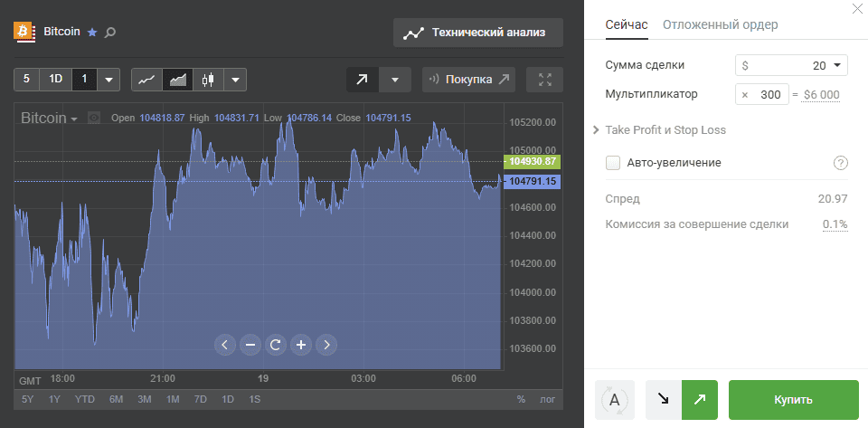Switch to the Сейчас tab
The height and width of the screenshot is (428, 868).
pos(627,24)
